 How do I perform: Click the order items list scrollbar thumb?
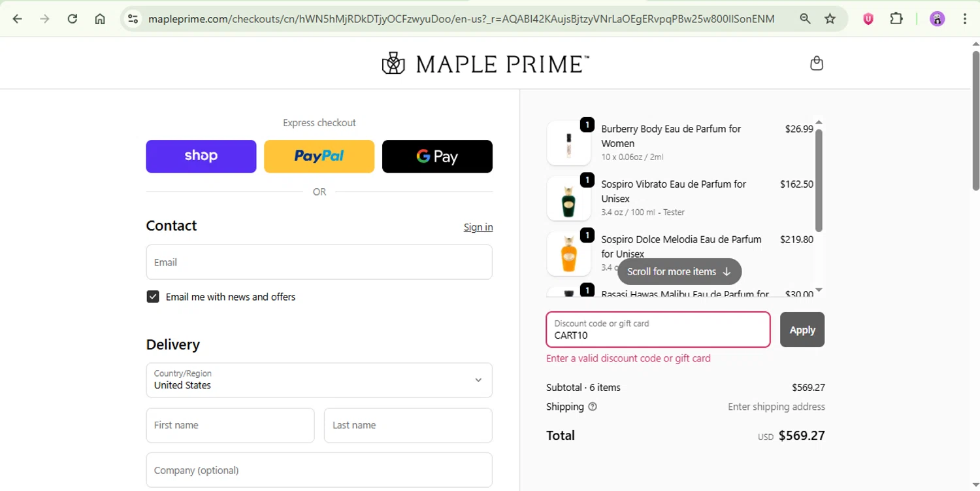tap(819, 180)
